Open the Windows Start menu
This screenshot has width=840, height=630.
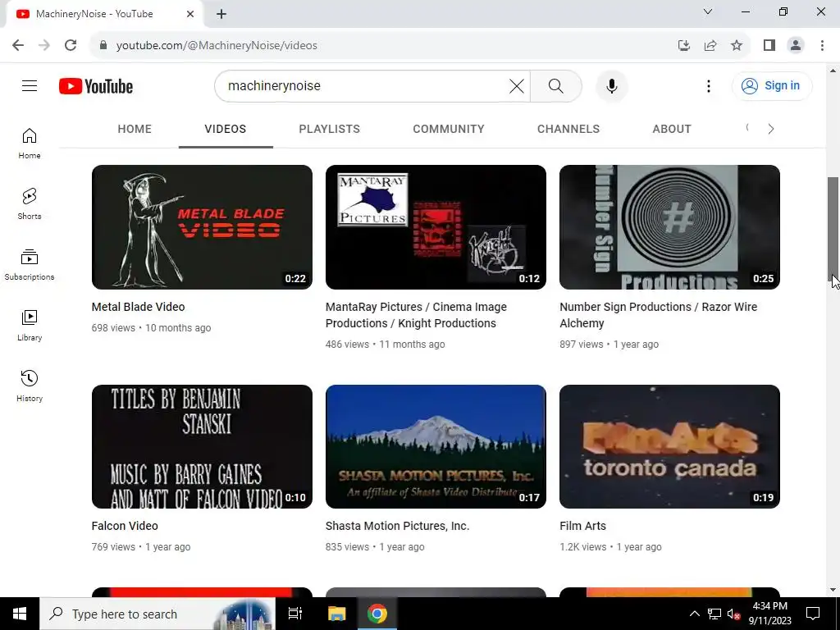pyautogui.click(x=20, y=614)
